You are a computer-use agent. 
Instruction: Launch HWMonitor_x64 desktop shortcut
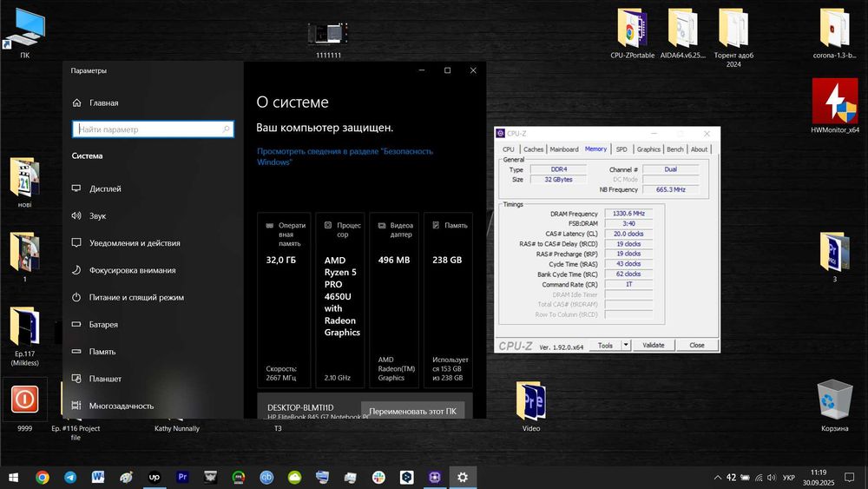835,106
